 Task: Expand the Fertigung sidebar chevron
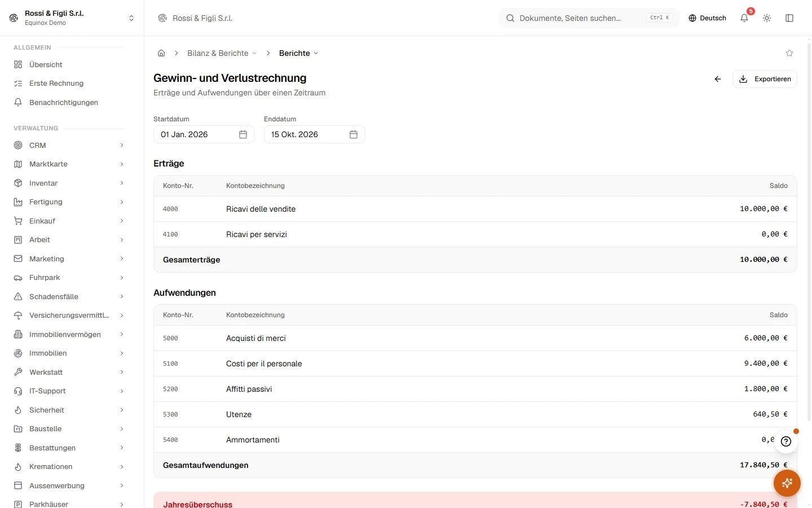pos(122,202)
